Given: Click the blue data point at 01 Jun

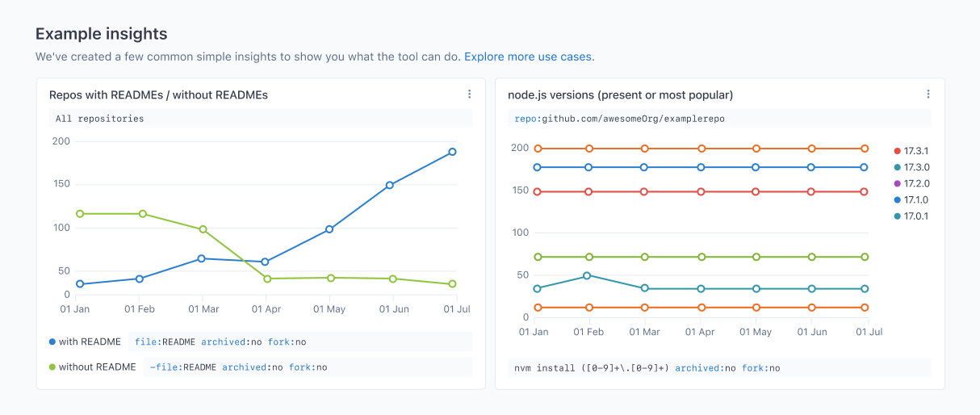Looking at the screenshot, I should (390, 185).
